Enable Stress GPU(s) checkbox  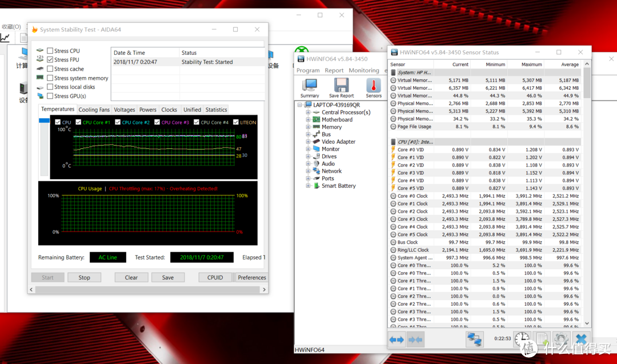pos(50,96)
